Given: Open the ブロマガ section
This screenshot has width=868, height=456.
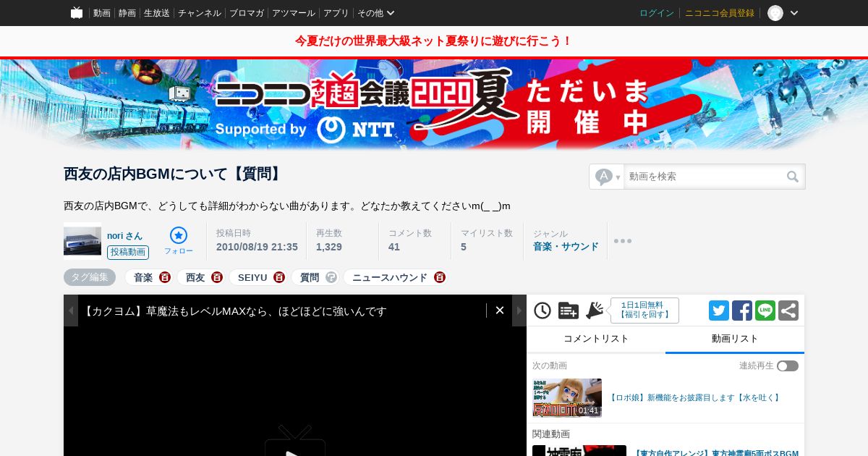Looking at the screenshot, I should click(247, 13).
